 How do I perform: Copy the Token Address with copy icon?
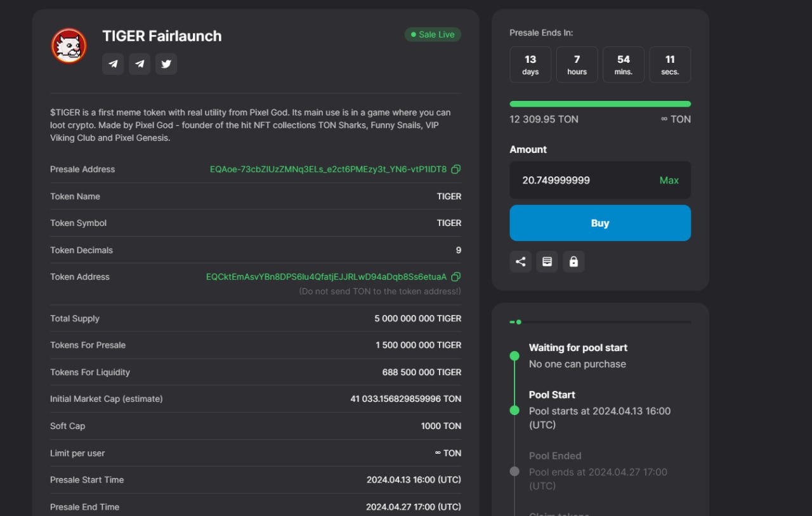(455, 277)
